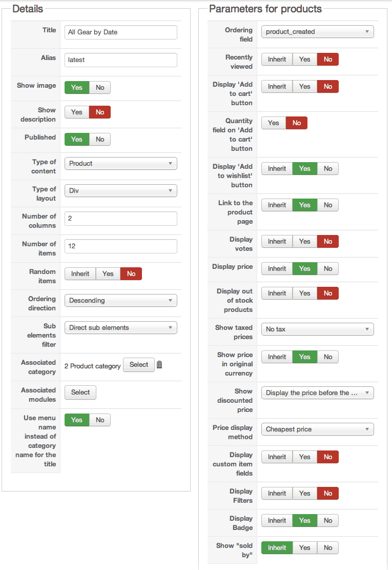This screenshot has width=392, height=570.
Task: Open the Price display method dropdown
Action: tap(317, 429)
